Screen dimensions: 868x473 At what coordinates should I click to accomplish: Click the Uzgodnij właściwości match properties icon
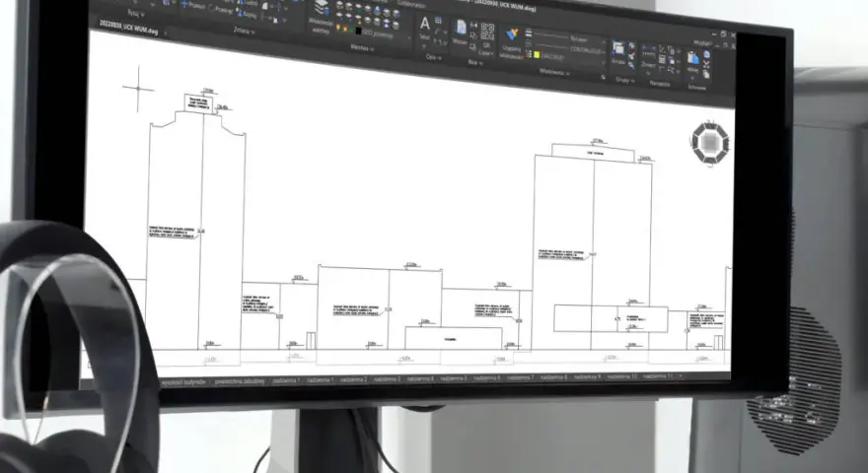click(512, 34)
